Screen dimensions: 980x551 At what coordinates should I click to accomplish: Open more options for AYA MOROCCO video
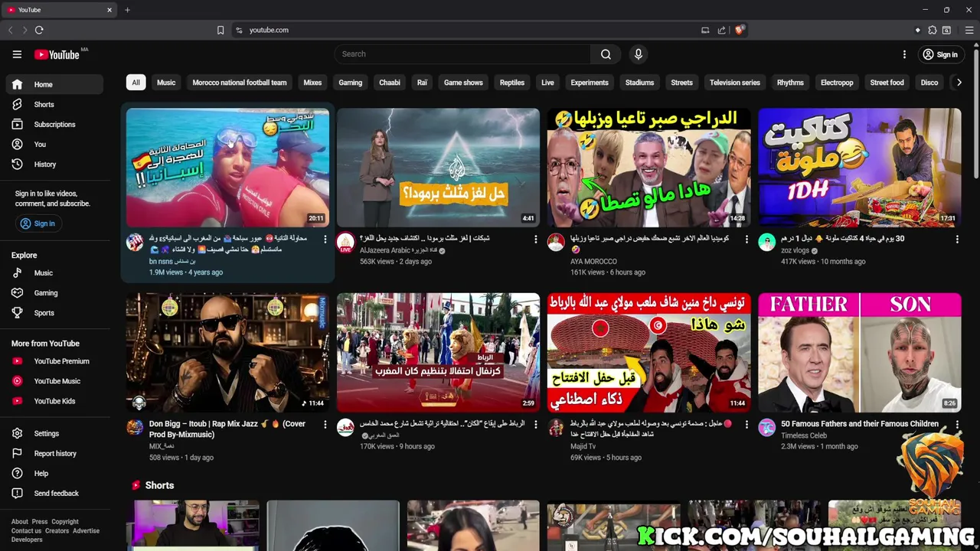pos(746,240)
